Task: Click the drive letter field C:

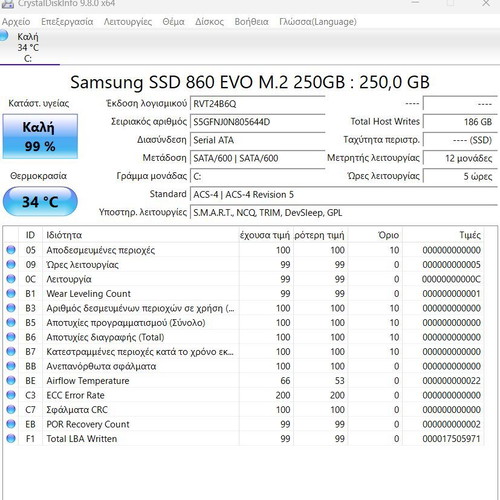Action: [x=257, y=176]
